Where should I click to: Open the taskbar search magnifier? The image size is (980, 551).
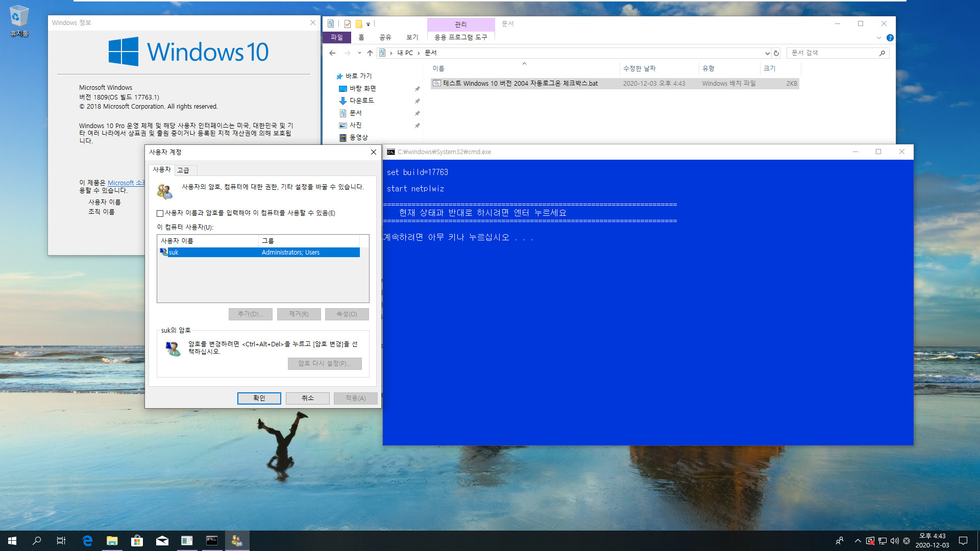click(37, 541)
